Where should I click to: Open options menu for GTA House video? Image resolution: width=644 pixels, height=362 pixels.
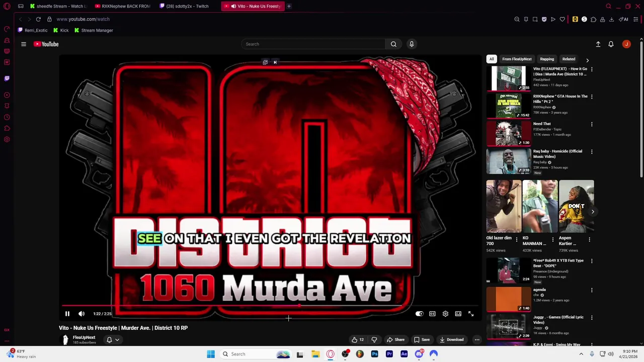(x=592, y=97)
